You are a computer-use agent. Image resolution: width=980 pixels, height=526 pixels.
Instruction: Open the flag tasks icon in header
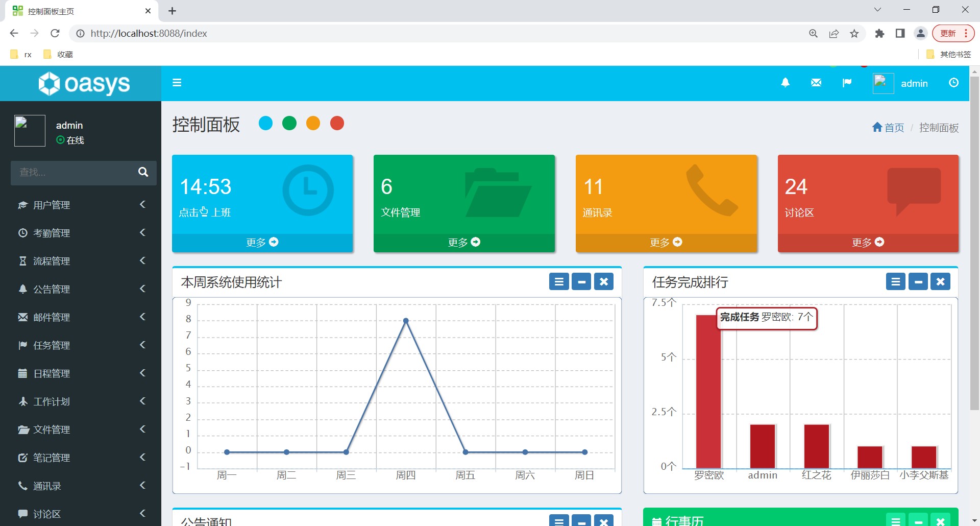pyautogui.click(x=847, y=83)
